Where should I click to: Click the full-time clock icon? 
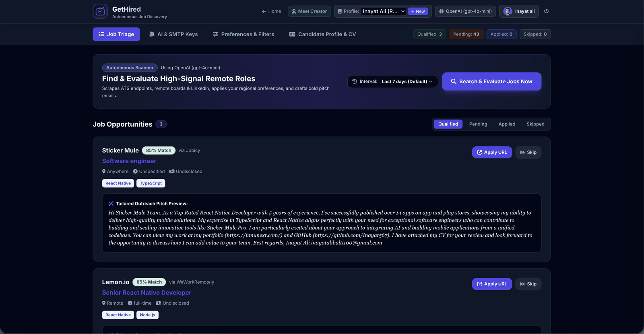coord(130,303)
